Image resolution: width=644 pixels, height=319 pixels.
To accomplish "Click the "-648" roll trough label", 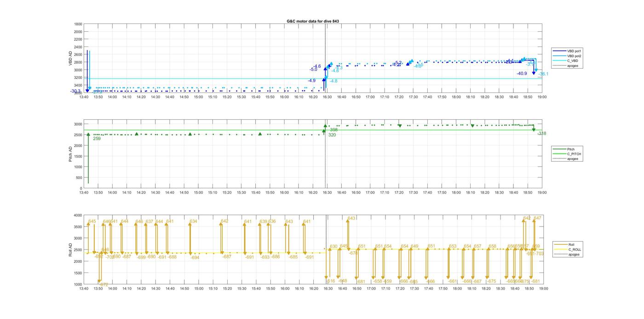I will point(343,281).
